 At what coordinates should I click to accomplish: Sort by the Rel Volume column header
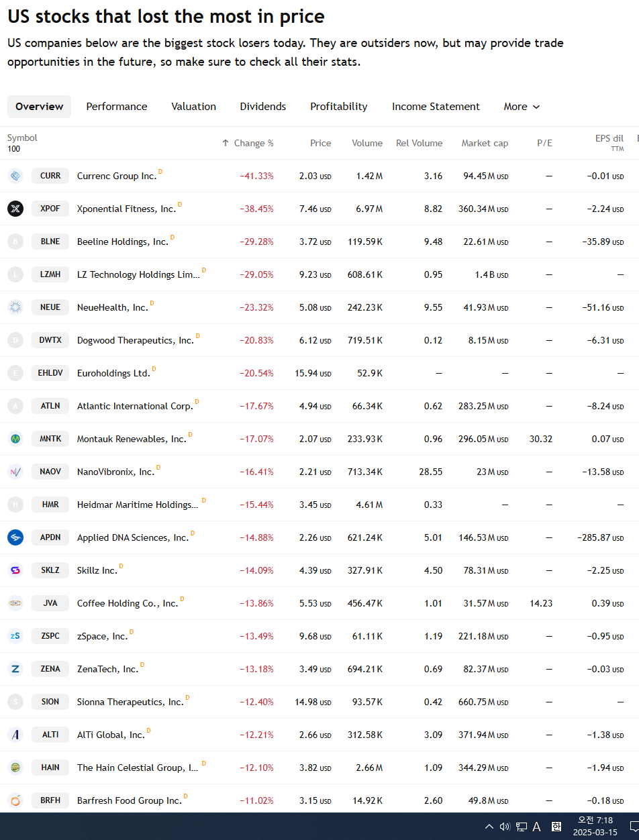419,143
